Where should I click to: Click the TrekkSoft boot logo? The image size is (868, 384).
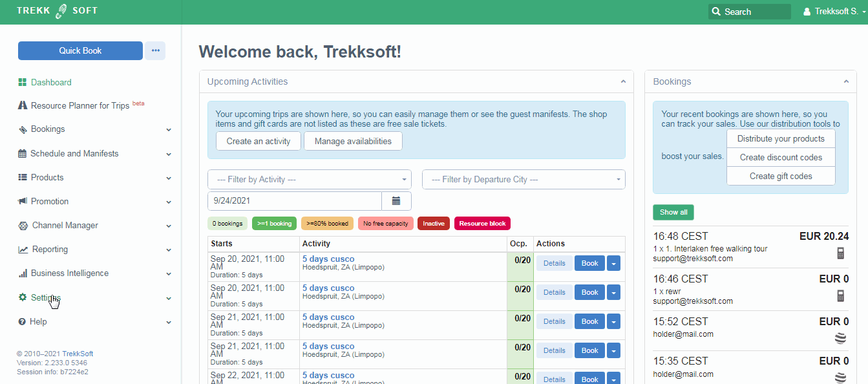click(x=61, y=11)
